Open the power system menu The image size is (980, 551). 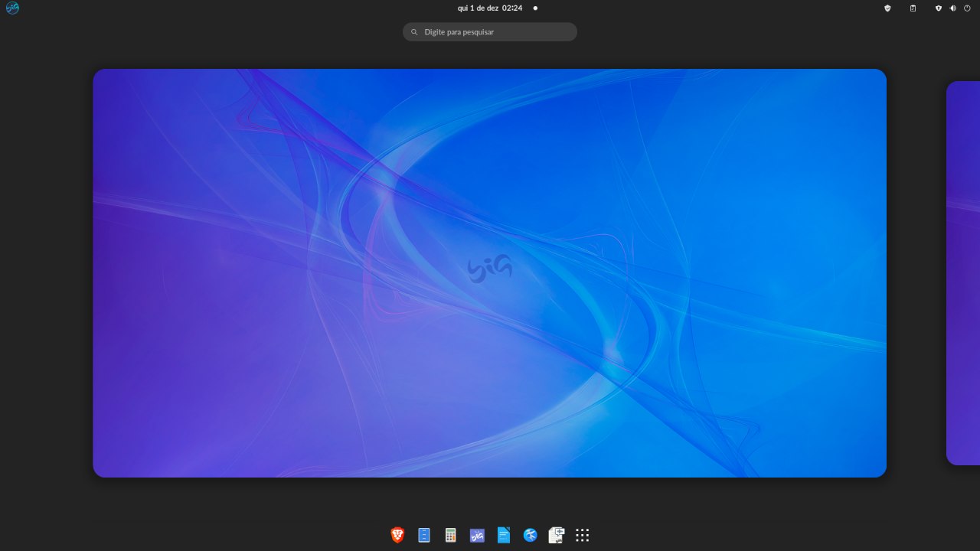point(967,8)
